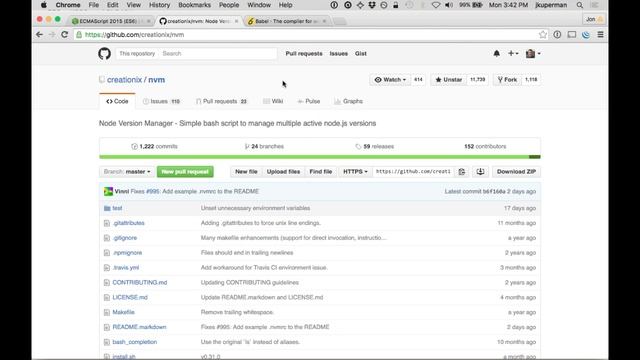640x360 pixels.
Task: Click the commit author avatar Vinni
Action: point(108,191)
